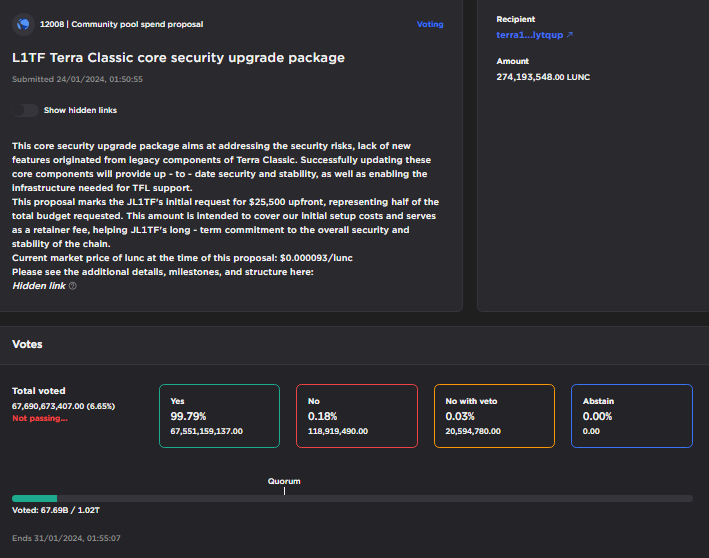Screen dimensions: 709x558
Task: Click the Recipient label
Action: (515, 19)
